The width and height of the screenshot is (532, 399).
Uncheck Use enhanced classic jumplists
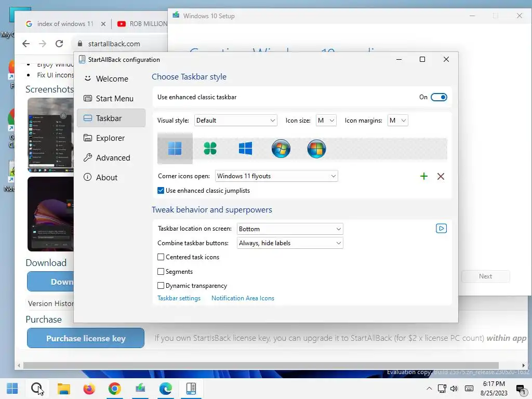[161, 191]
